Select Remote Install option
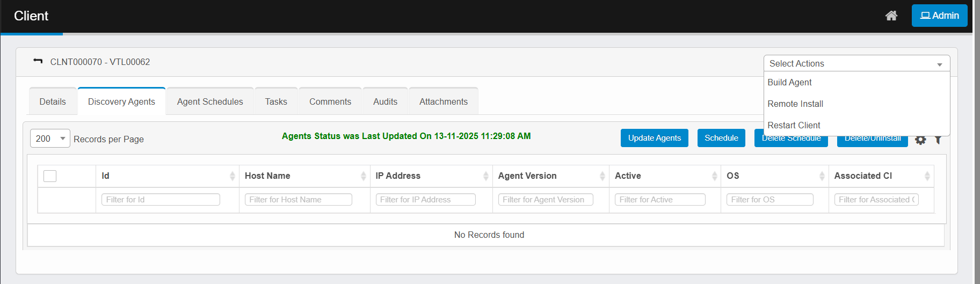The image size is (980, 284). click(x=795, y=104)
